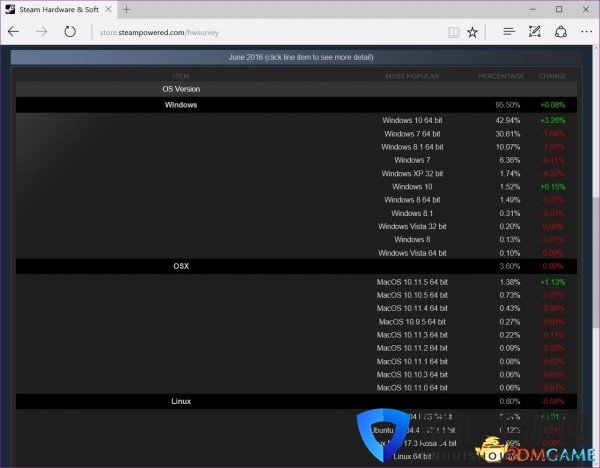Expand the Windows category row
This screenshot has height=468, width=600.
pyautogui.click(x=297, y=105)
